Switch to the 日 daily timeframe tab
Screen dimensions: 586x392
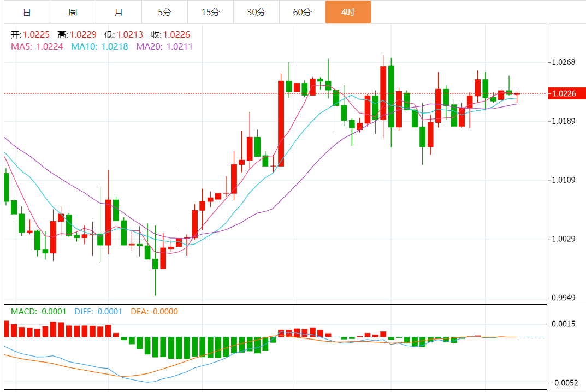tap(27, 13)
